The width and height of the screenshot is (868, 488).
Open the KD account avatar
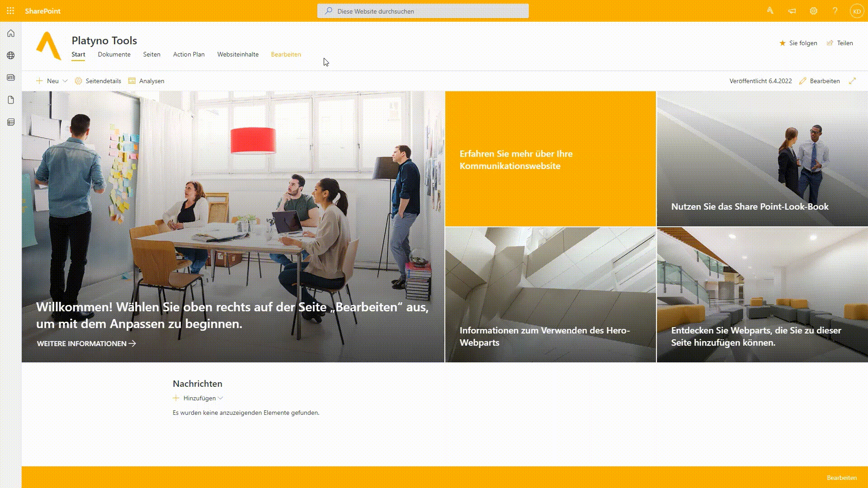(x=857, y=11)
